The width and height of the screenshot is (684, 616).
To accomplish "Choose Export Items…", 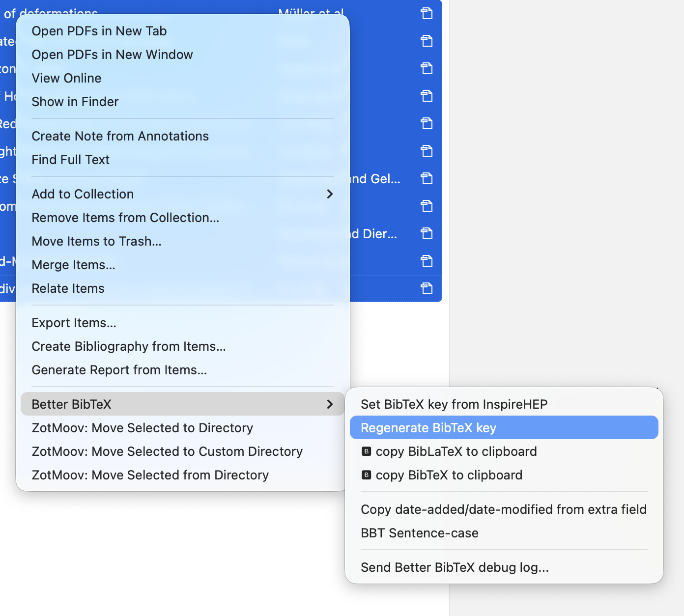I will (182, 323).
